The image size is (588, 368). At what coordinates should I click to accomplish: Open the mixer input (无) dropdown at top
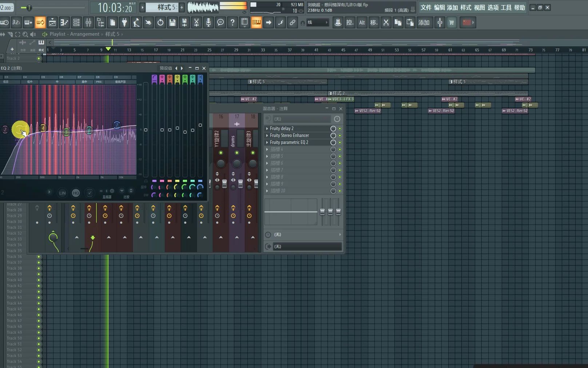click(x=302, y=119)
